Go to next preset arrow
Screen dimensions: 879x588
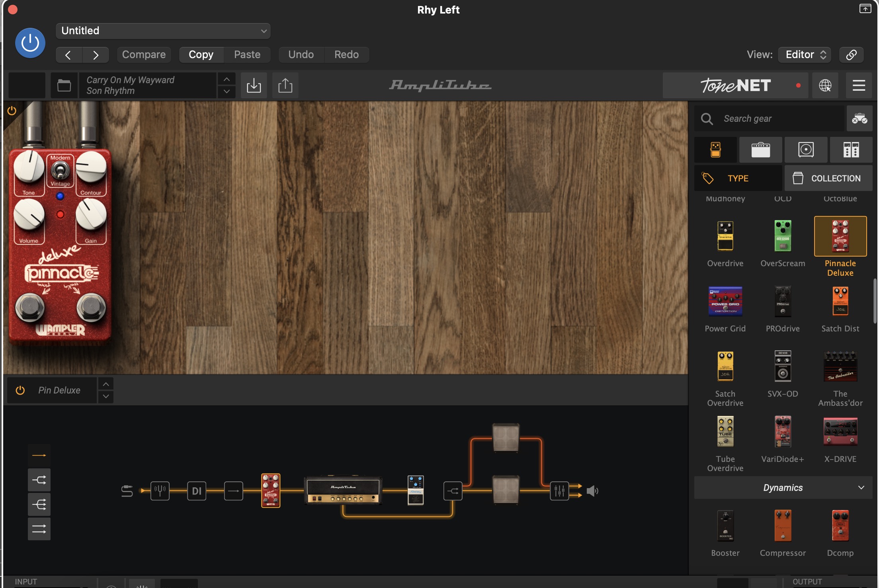pos(96,55)
